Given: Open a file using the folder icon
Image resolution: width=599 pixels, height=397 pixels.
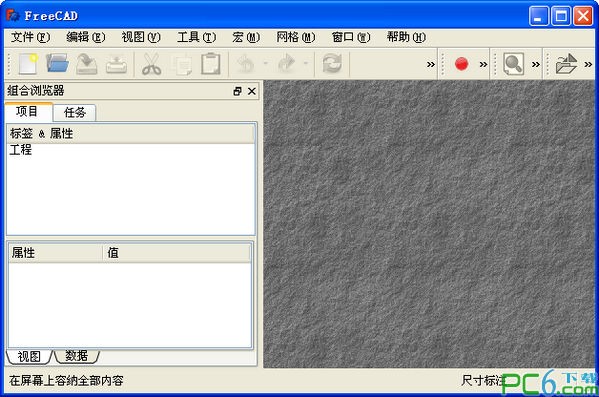Looking at the screenshot, I should [57, 63].
